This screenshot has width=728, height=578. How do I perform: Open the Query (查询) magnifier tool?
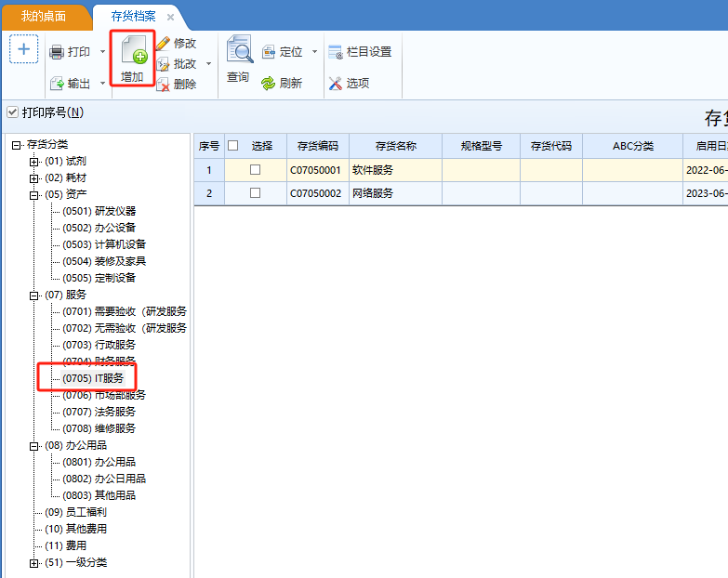tap(238, 51)
